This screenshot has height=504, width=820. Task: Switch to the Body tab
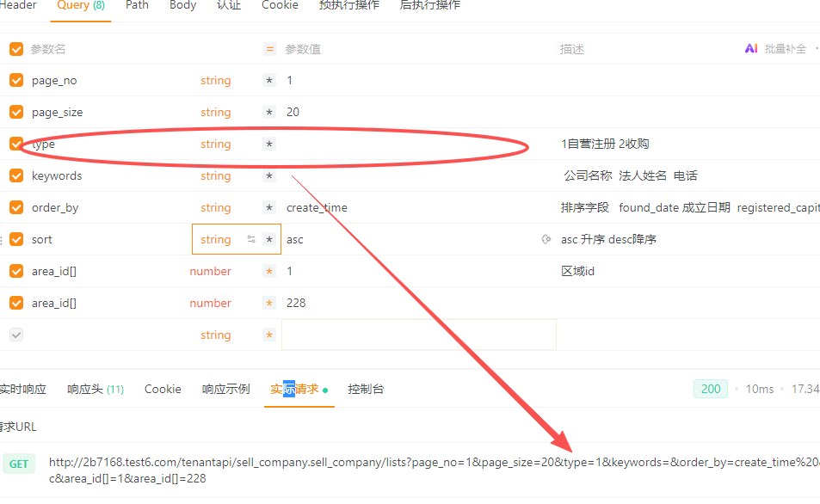point(182,6)
